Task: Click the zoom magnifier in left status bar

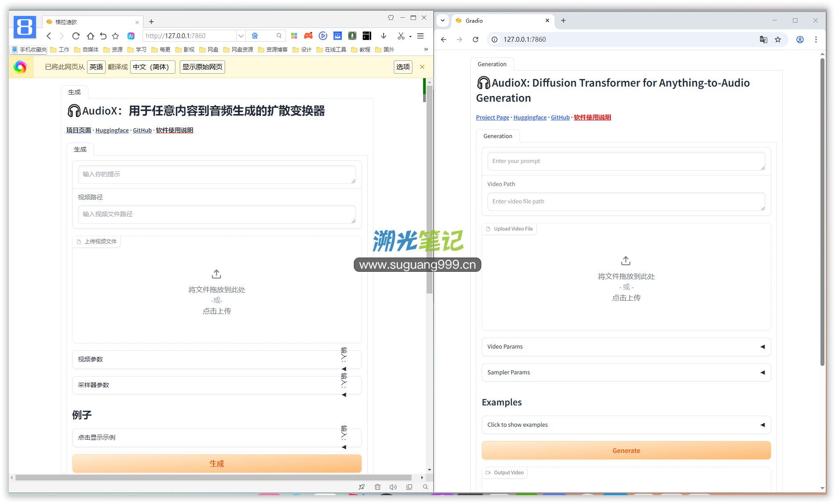Action: click(425, 487)
